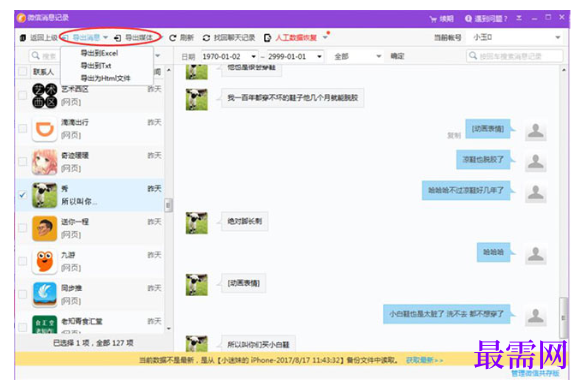Viewport: 586px width, 386px height.
Task: Check the 九游 contact checkbox
Action: click(x=23, y=261)
